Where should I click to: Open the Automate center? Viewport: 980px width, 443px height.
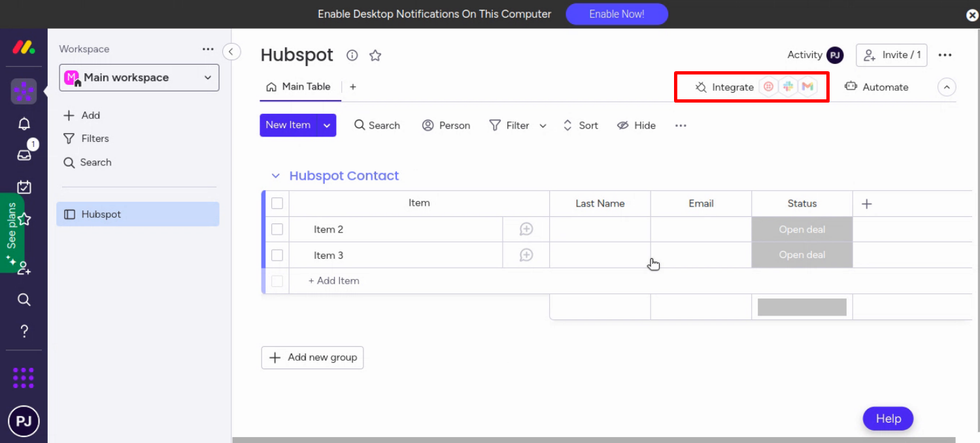[x=877, y=87]
